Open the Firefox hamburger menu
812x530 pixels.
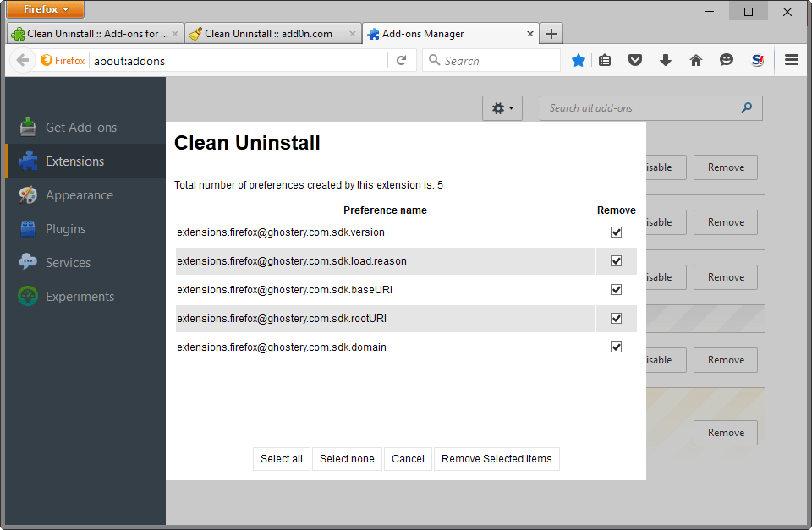pyautogui.click(x=791, y=60)
